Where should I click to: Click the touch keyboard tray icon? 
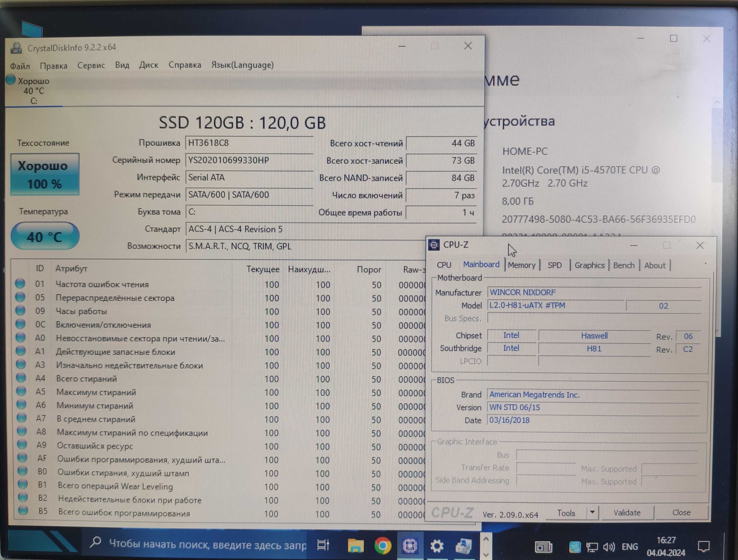tap(543, 547)
